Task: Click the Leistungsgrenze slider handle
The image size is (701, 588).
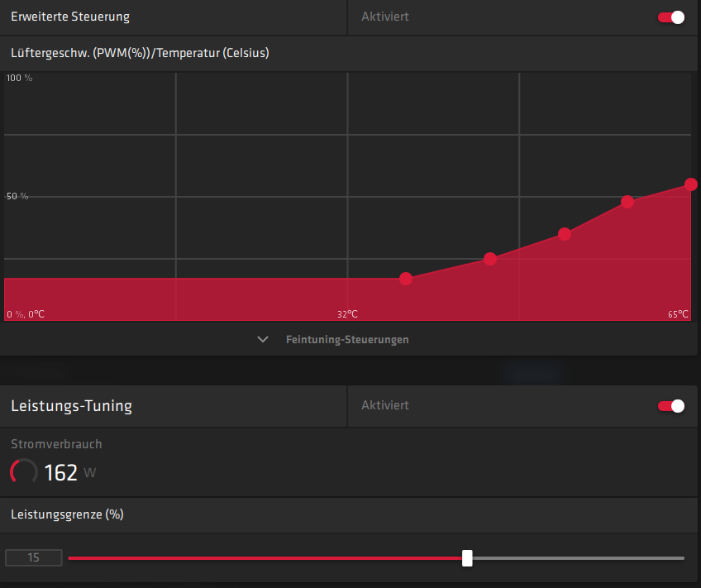Action: point(467,558)
